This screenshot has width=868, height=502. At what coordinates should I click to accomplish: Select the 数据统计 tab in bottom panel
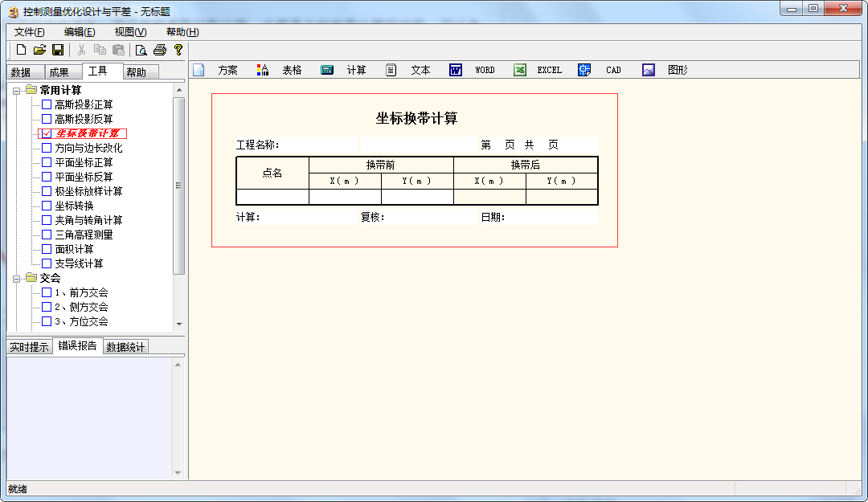click(x=126, y=347)
